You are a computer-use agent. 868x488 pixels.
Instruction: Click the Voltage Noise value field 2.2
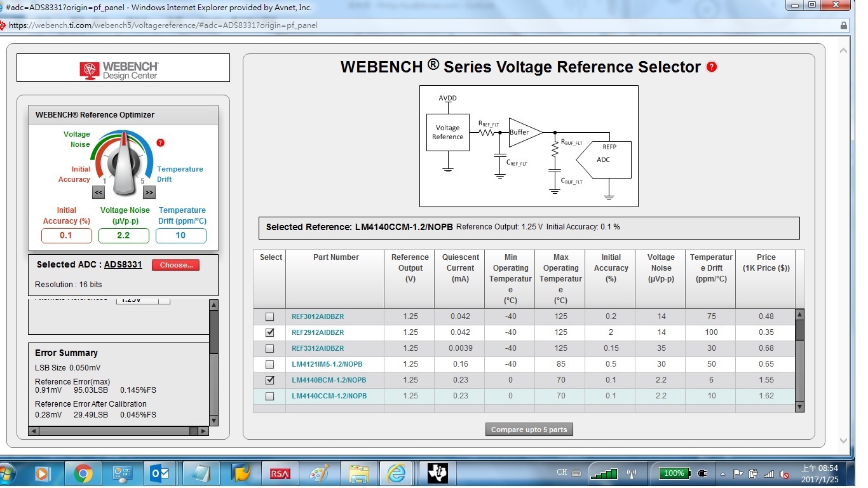123,236
